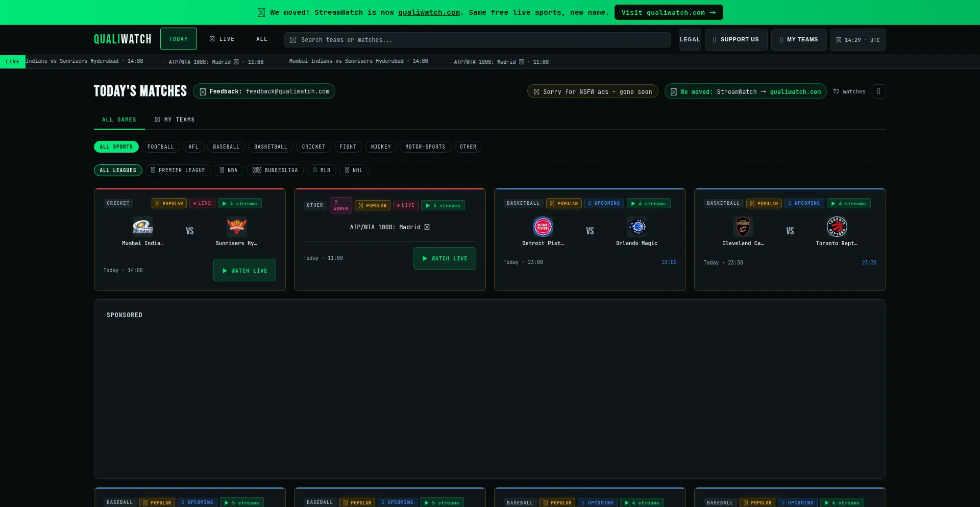The image size is (980, 507).
Task: Filter matches by AFL
Action: pos(193,147)
